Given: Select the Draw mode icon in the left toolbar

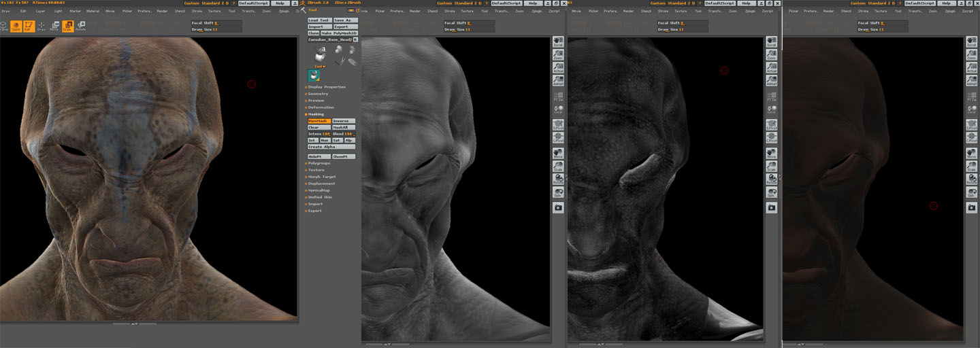Looking at the screenshot, I should tap(41, 27).
